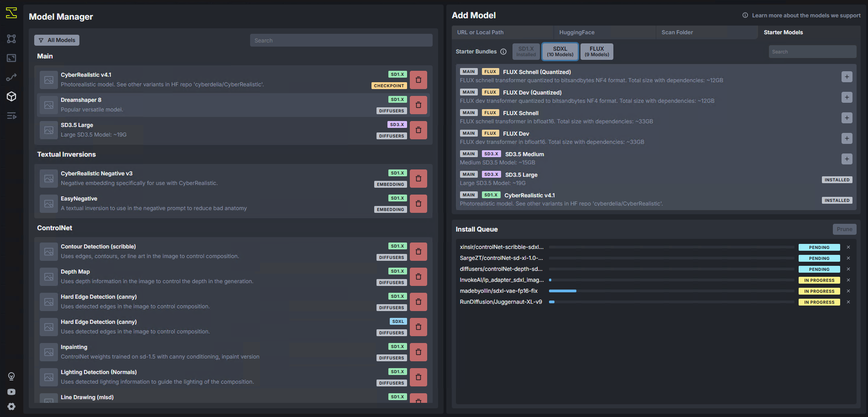Switch to URL or Local Path tab
The width and height of the screenshot is (868, 417).
coord(502,32)
